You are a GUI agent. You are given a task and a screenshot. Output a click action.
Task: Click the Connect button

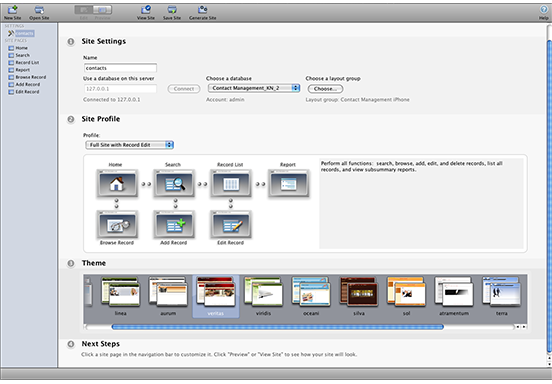184,89
